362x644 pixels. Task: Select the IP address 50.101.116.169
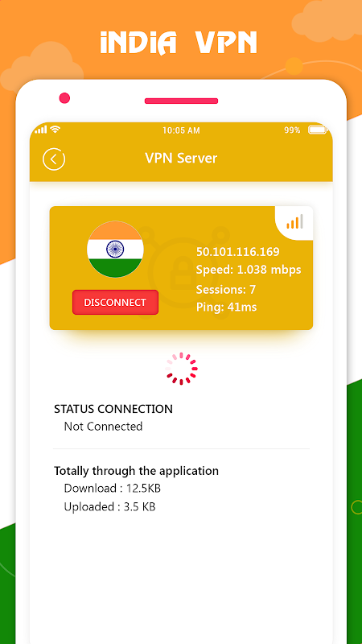pos(237,252)
